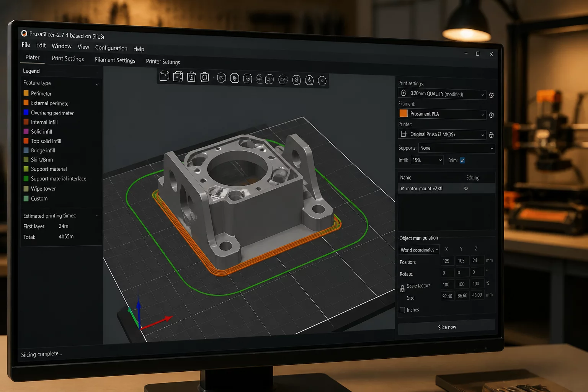588x392 pixels.
Task: Click the Slicing complete status text
Action: tap(41, 354)
